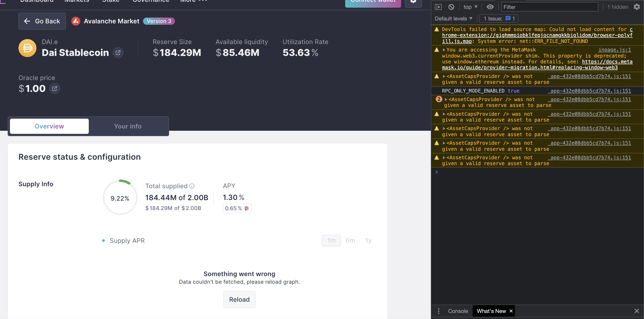Open console settings gear icon
Screen dimensions: 644x319
(637, 7)
